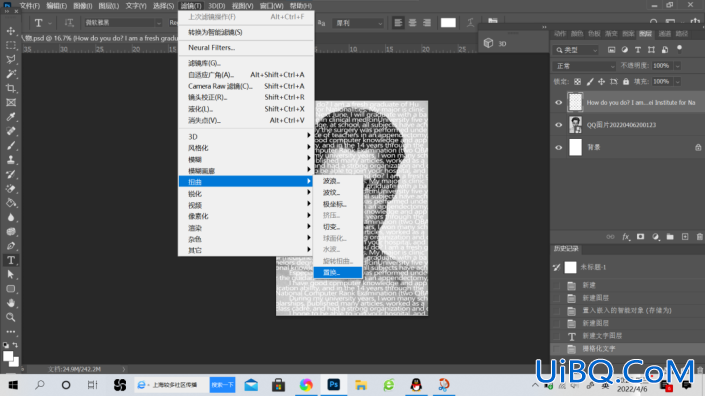This screenshot has width=705, height=396.
Task: Open the layer blend mode 正常 dropdown
Action: [x=584, y=66]
